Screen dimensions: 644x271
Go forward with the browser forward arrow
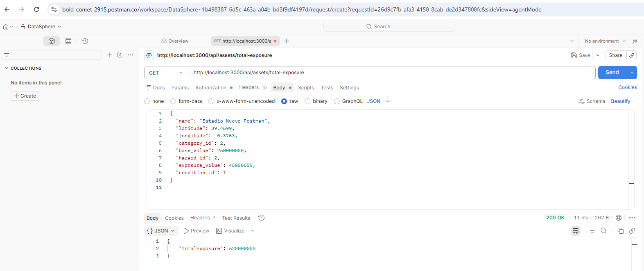click(x=22, y=9)
